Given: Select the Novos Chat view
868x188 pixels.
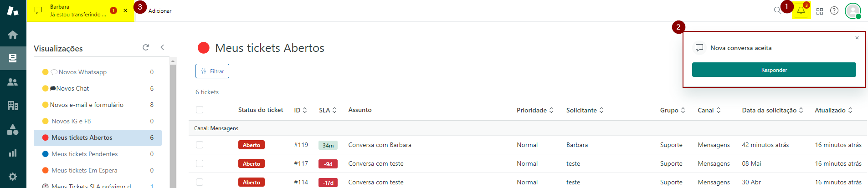Looking at the screenshot, I should click(72, 88).
